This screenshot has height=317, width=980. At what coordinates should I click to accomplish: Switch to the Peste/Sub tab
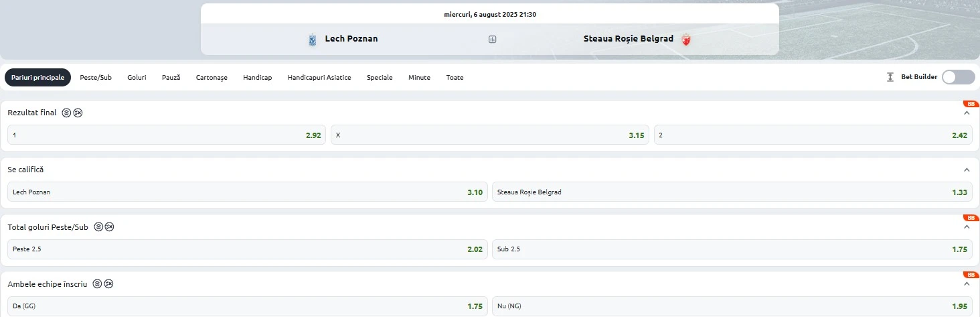point(96,78)
